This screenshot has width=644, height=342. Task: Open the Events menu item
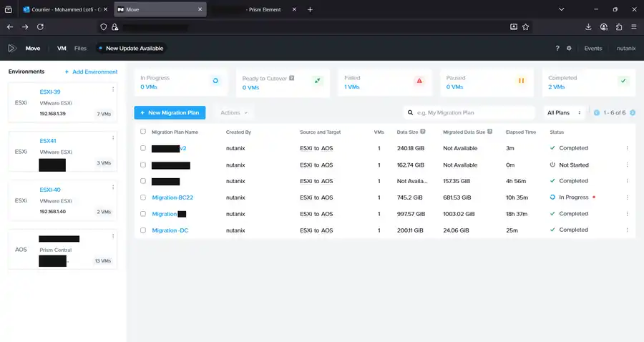593,48
